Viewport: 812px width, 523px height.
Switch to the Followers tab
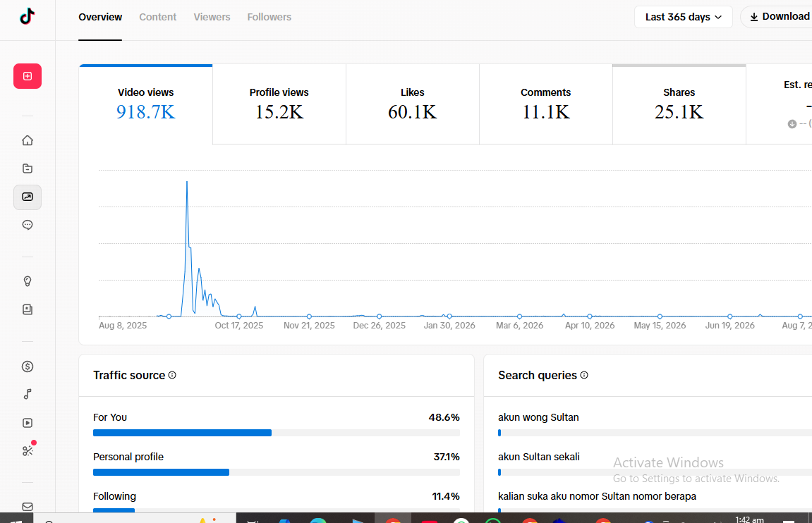(x=269, y=17)
